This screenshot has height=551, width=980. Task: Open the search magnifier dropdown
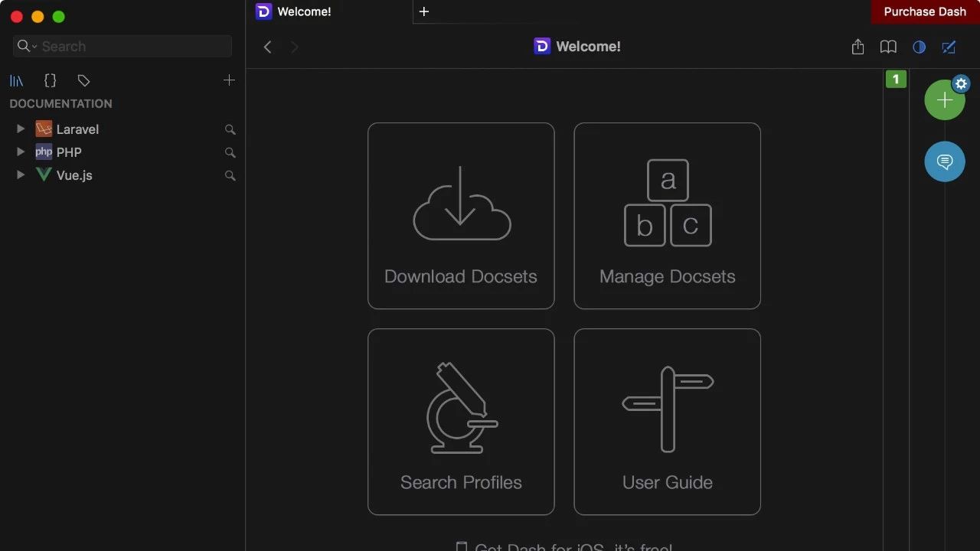(27, 47)
